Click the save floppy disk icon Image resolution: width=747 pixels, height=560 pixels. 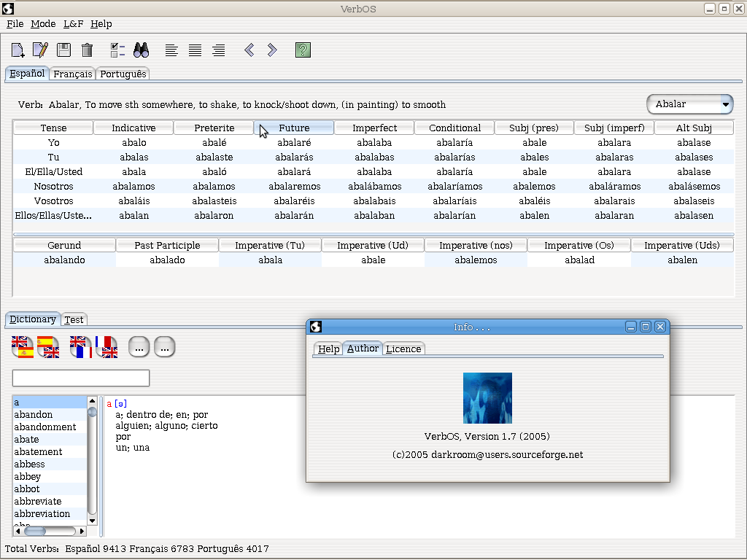[x=64, y=50]
